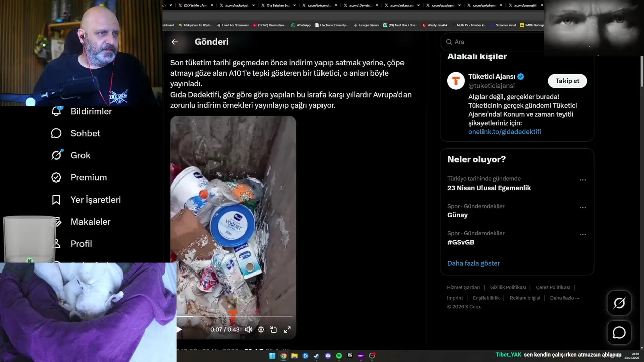Image resolution: width=644 pixels, height=362 pixels.
Task: Open Grok icon in sidebar
Action: click(56, 155)
